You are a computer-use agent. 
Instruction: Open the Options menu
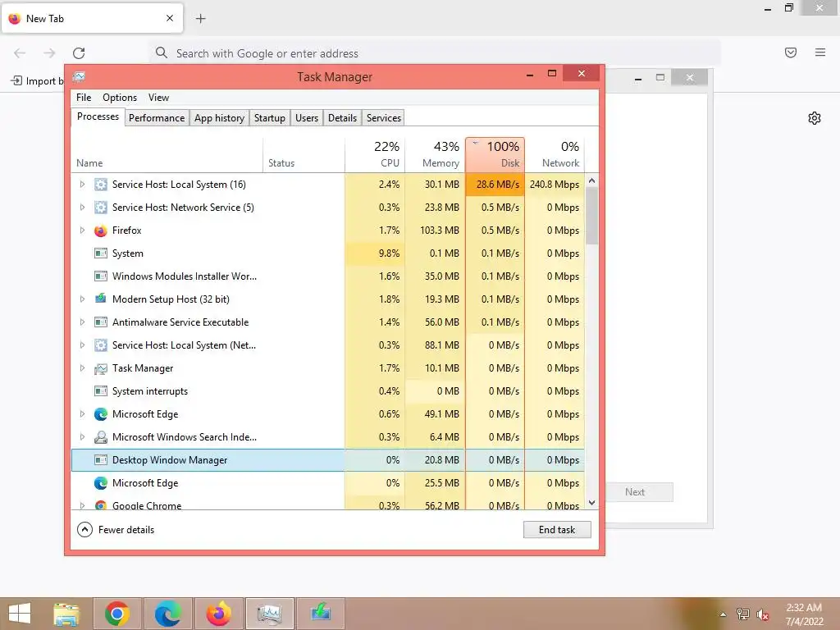(120, 98)
